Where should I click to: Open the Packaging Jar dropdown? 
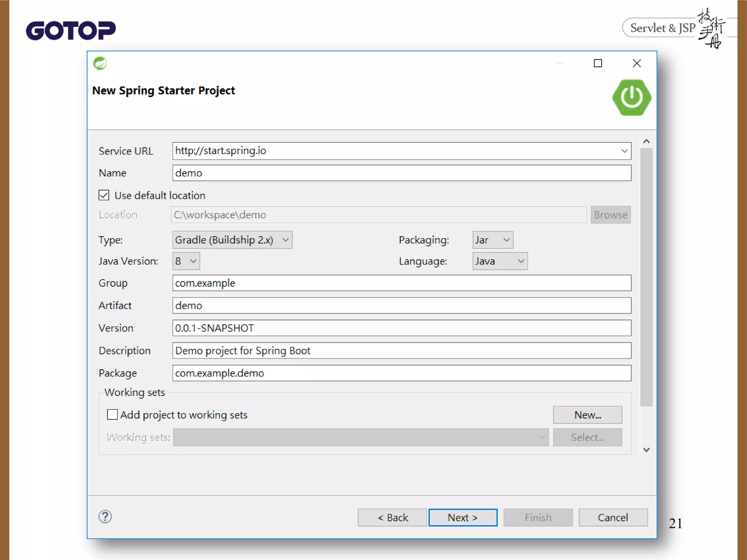tap(506, 240)
